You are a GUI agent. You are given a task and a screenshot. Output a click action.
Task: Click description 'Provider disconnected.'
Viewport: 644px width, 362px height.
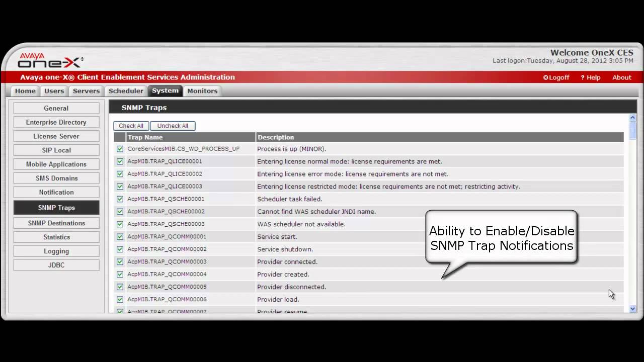pos(292,287)
